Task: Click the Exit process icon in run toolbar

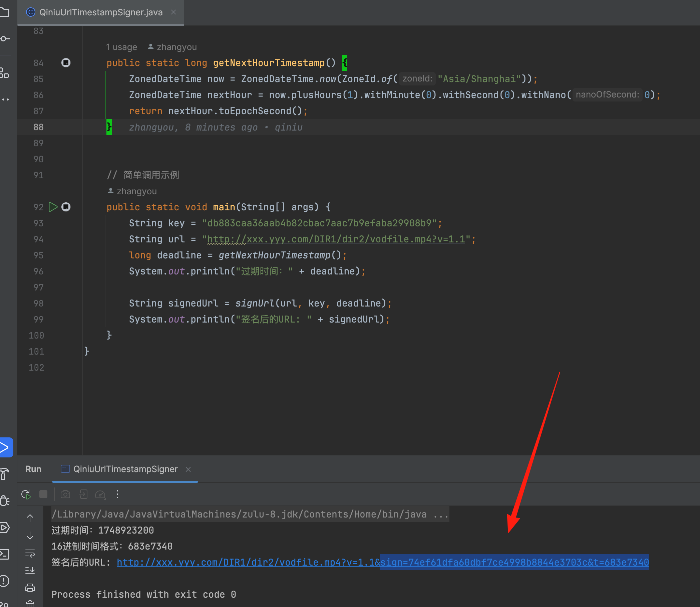Action: coord(83,494)
